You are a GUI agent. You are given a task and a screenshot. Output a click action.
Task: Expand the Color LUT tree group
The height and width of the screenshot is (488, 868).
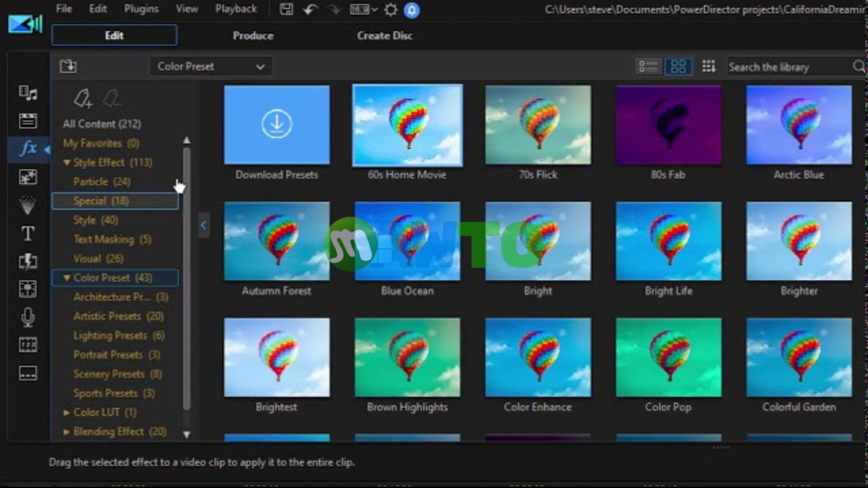pyautogui.click(x=66, y=412)
